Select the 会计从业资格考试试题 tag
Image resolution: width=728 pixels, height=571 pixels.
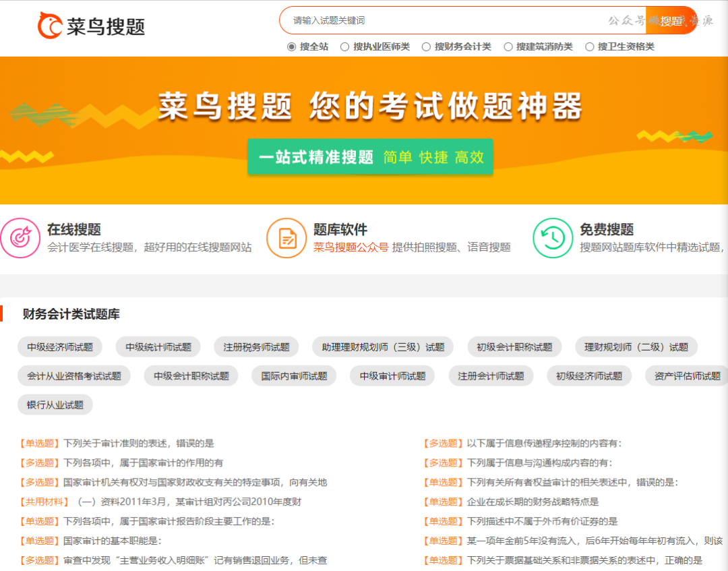point(74,376)
